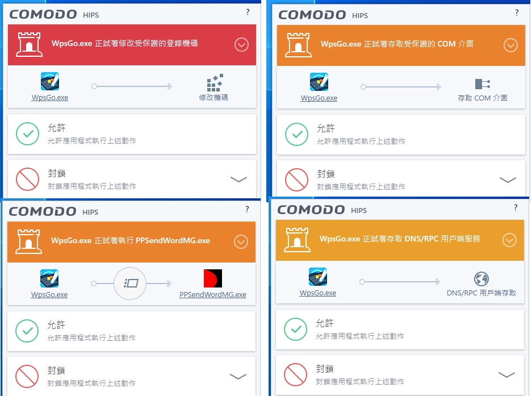The image size is (532, 396).
Task: Click the castle icon in red alert header
Action: point(29,44)
